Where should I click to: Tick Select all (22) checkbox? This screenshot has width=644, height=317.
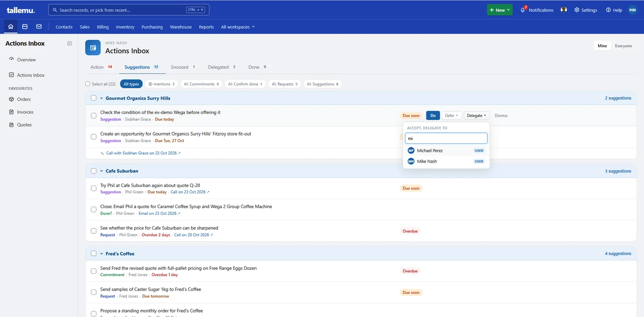pyautogui.click(x=87, y=84)
